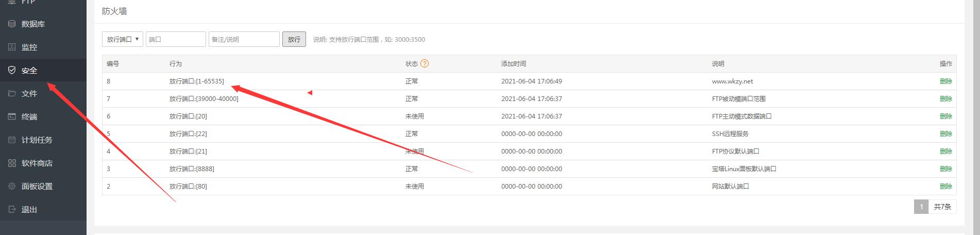Click the 备注/说明 remark input field

point(244,39)
